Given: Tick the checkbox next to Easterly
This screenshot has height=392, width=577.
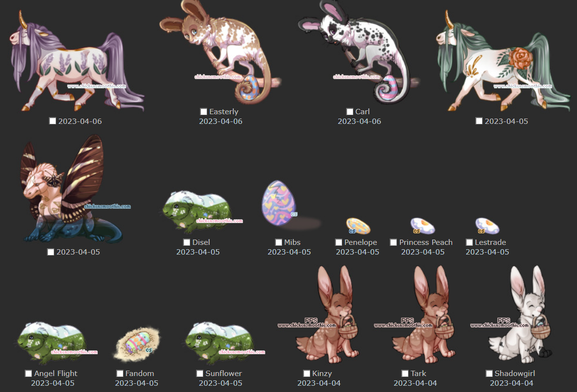Looking at the screenshot, I should coord(203,111).
